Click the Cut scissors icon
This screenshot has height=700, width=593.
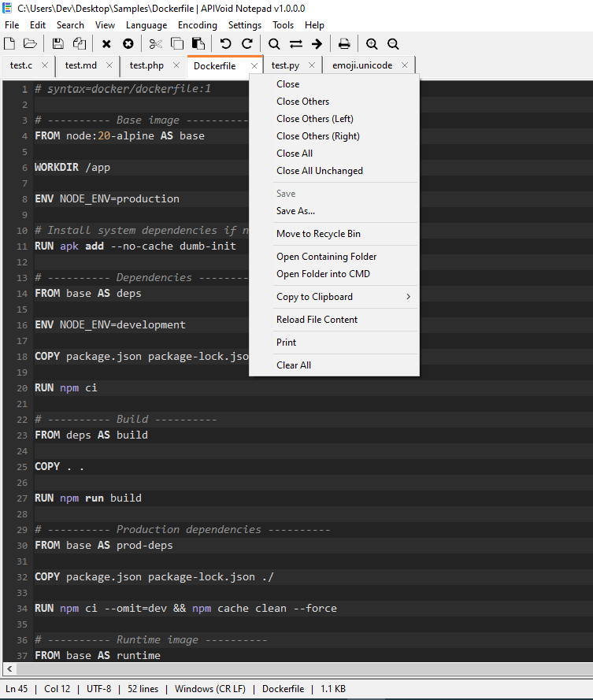[155, 43]
